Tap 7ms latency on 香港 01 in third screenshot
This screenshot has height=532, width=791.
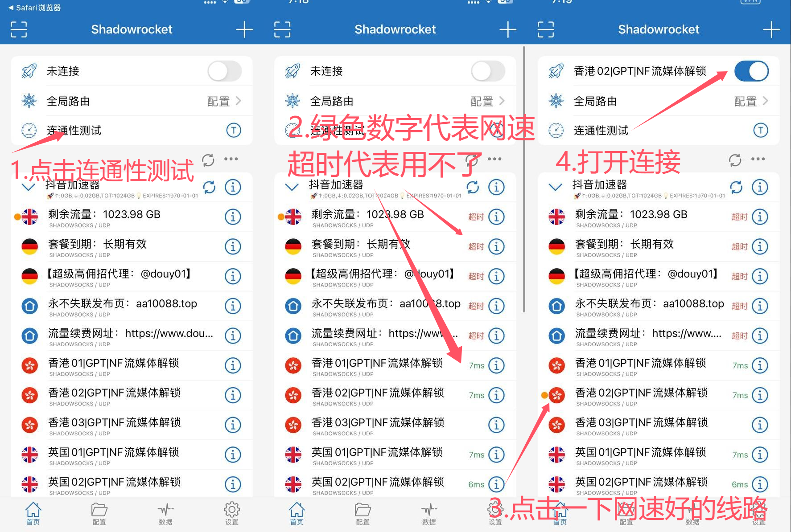click(740, 365)
